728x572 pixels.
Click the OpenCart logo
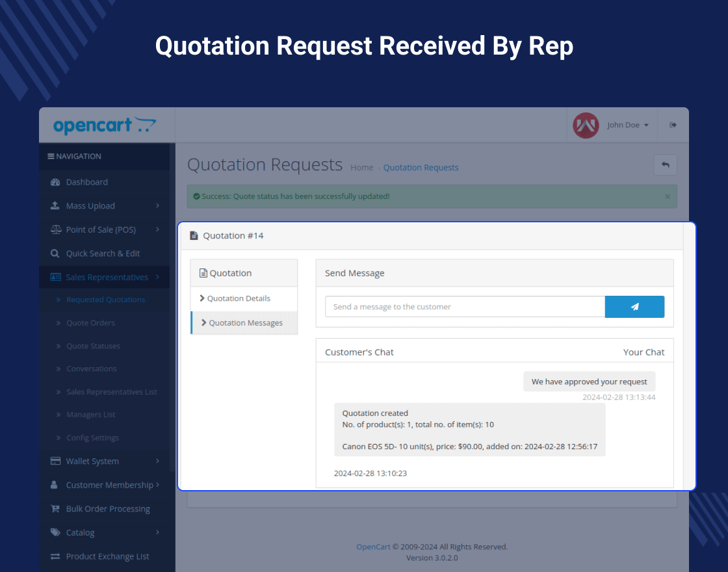tap(105, 125)
